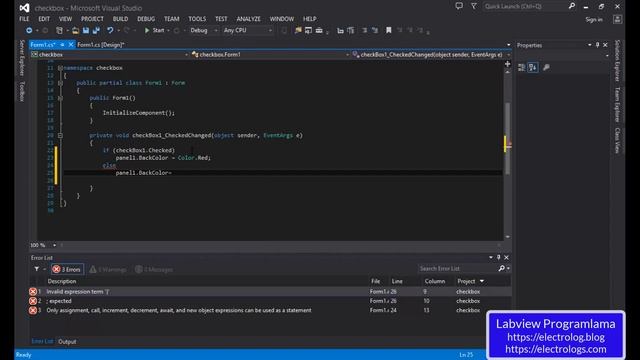Close the Form1.cs tab
Viewport: 640px width, 360px height.
tap(71, 44)
